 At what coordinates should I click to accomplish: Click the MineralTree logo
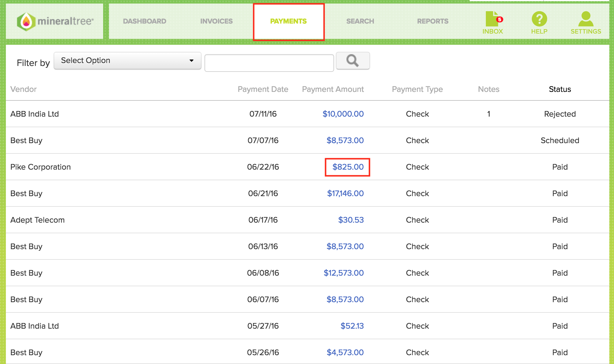click(x=55, y=21)
